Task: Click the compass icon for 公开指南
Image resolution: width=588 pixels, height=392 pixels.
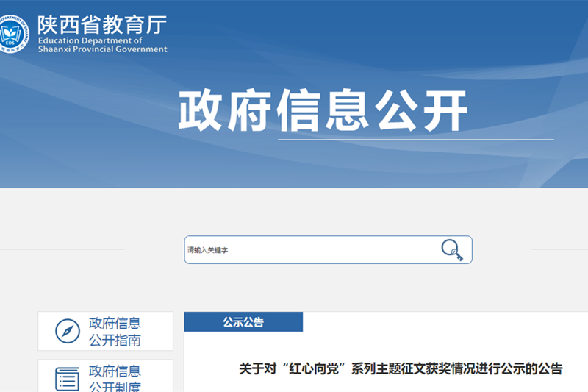Action: [x=68, y=332]
